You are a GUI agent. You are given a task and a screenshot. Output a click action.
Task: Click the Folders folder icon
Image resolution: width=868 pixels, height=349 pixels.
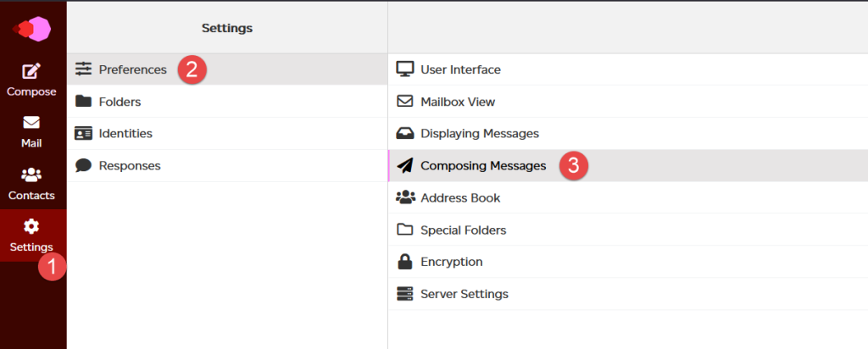[x=84, y=101]
